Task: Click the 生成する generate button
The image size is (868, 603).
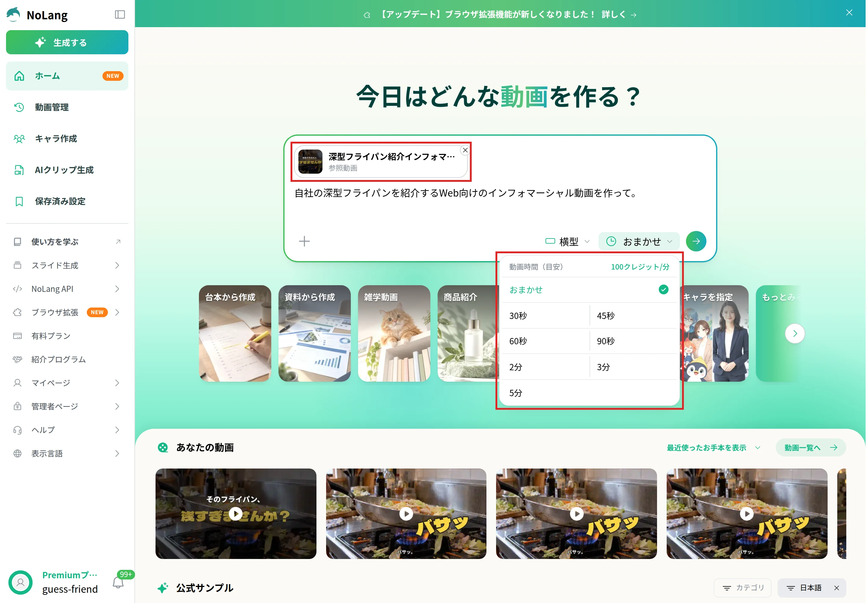Action: 67,42
